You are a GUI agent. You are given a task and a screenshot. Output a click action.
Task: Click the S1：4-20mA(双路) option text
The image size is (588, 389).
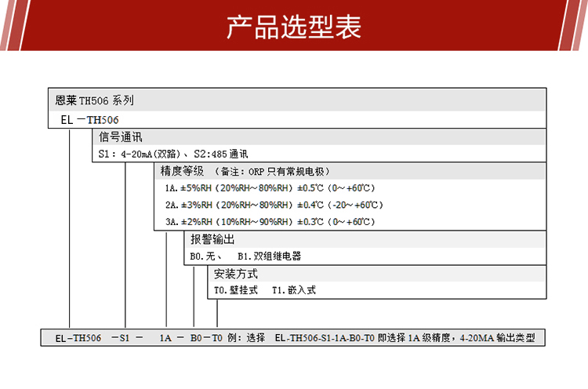(x=140, y=154)
